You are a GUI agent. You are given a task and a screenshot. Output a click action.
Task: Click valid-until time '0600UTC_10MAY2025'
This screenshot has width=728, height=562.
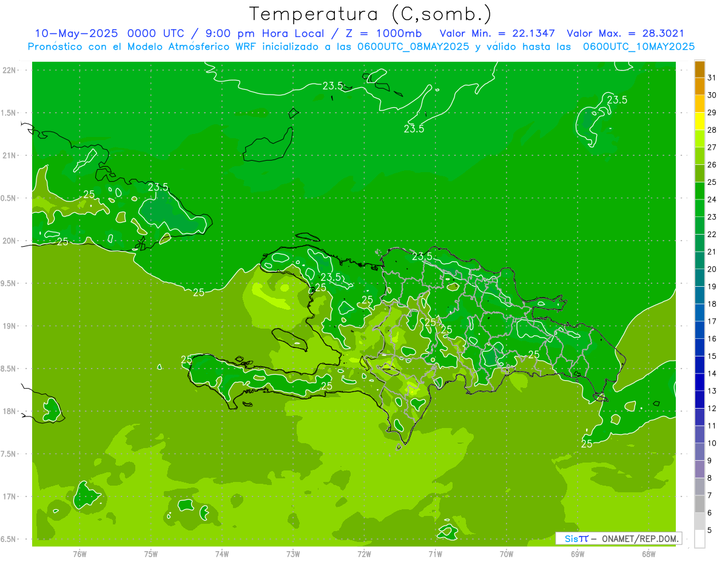(x=639, y=47)
